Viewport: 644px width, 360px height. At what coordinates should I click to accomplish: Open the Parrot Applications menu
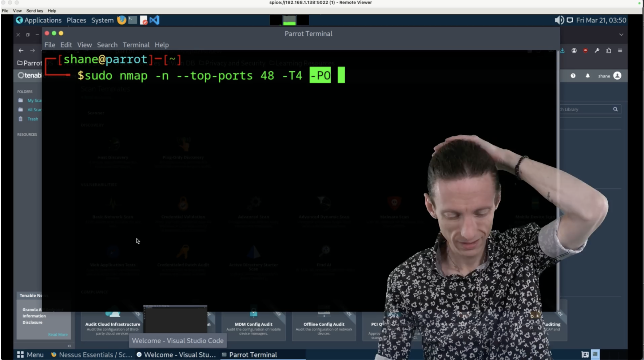[39, 20]
